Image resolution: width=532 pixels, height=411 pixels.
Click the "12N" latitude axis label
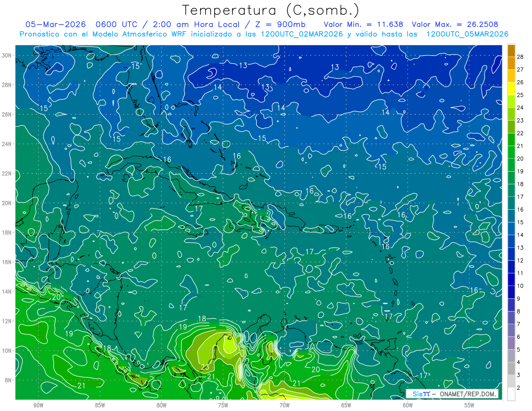8,321
